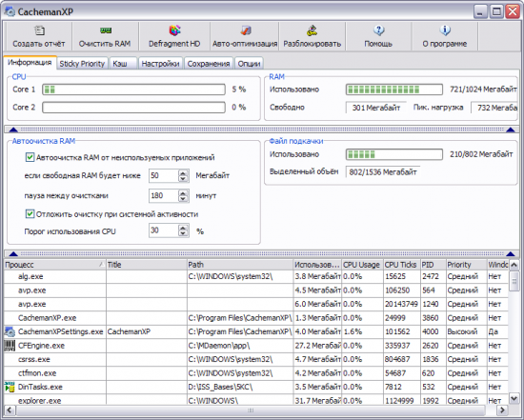Open Помощь help icon
The width and height of the screenshot is (524, 420).
coord(378,30)
